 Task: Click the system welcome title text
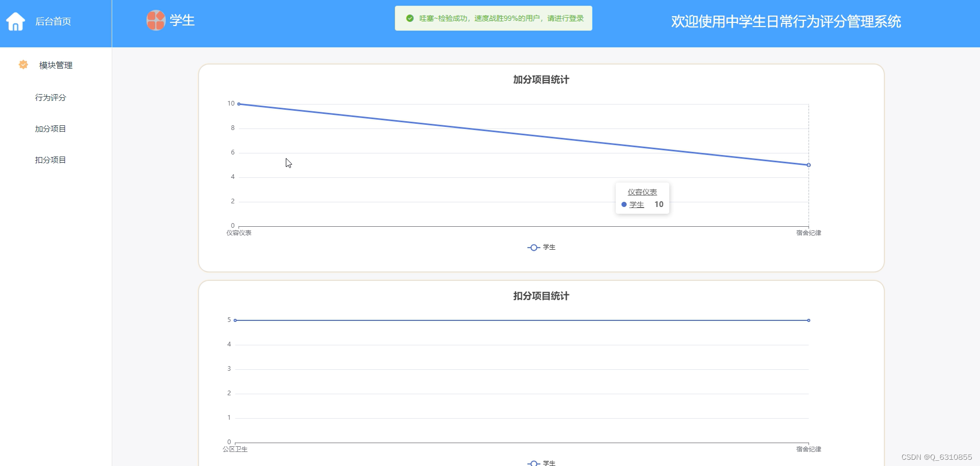point(786,21)
